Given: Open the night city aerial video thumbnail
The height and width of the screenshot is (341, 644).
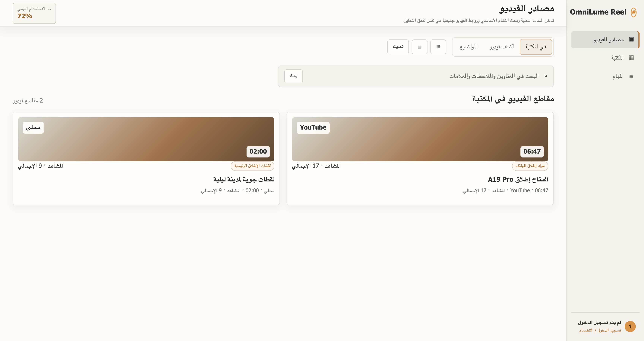Looking at the screenshot, I should pos(146,139).
